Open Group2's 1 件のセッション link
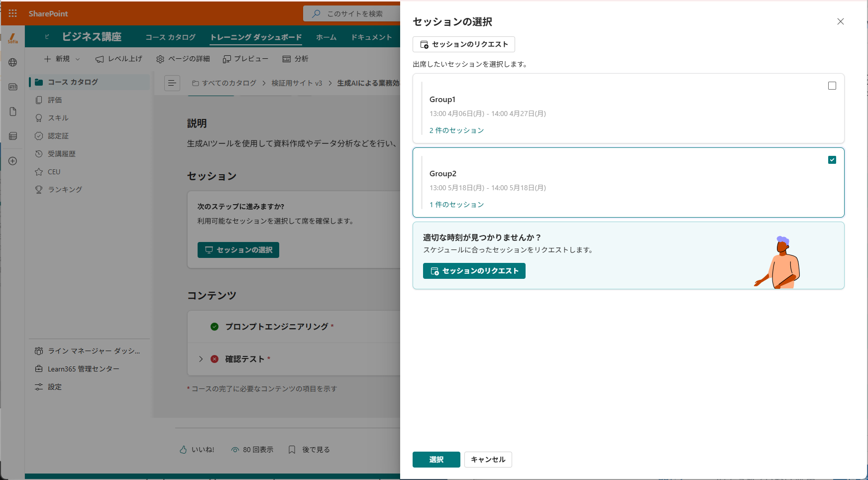Screen dimensions: 868x480 point(457,205)
